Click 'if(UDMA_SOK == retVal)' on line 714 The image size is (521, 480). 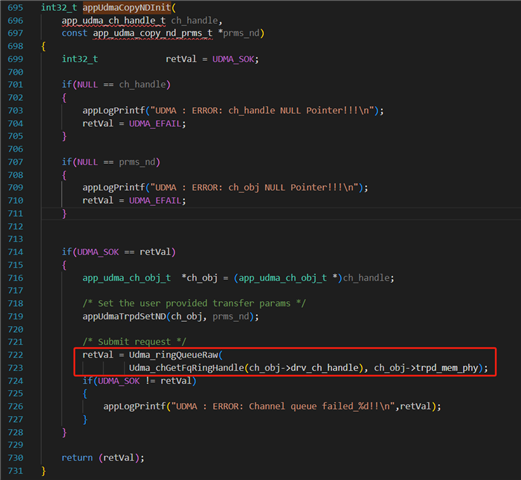[119, 252]
